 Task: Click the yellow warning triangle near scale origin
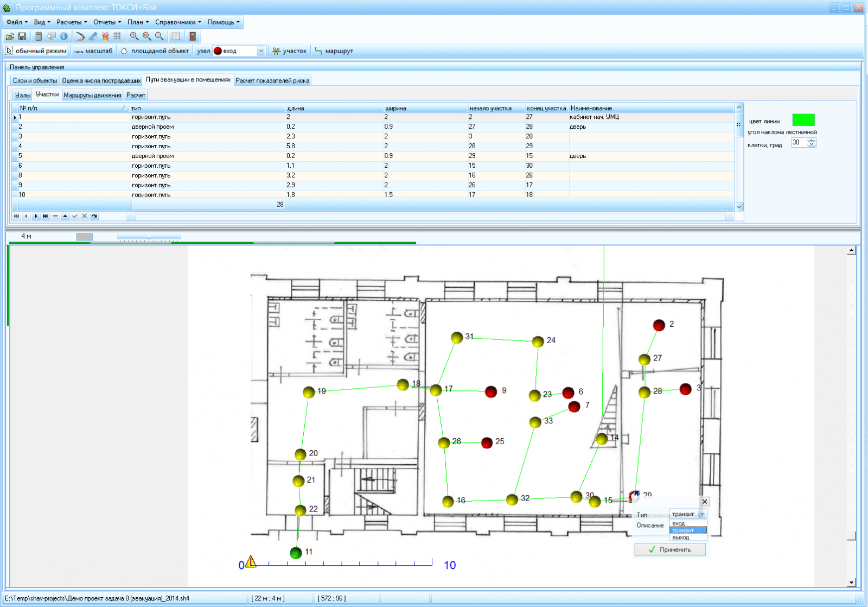tap(250, 561)
